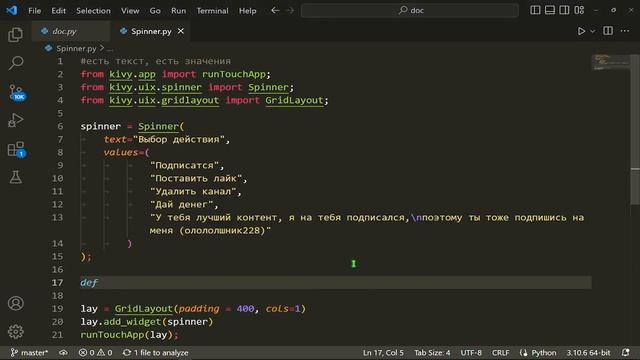640x360 pixels.
Task: Open the Source Control view
Action: tap(16, 92)
